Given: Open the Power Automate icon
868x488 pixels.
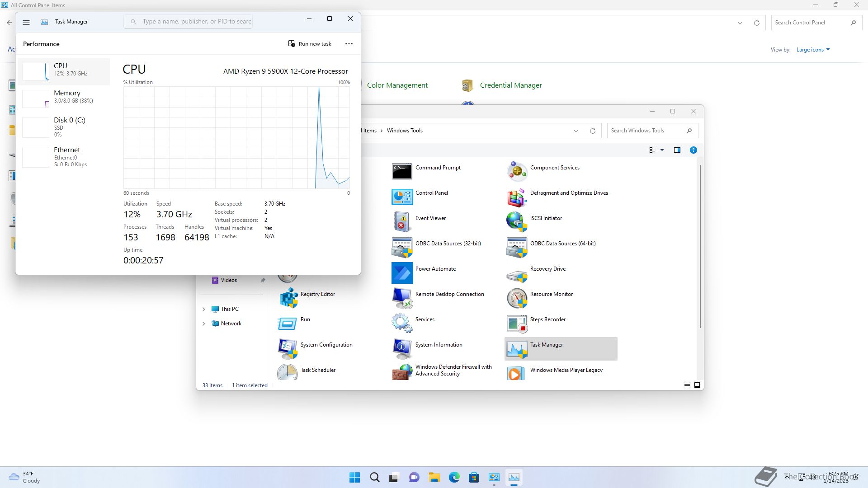Looking at the screenshot, I should (x=402, y=273).
